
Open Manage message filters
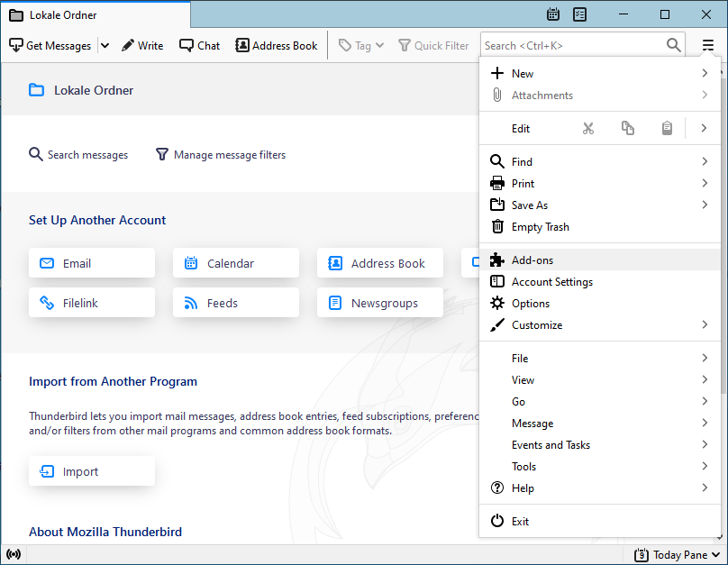[x=221, y=155]
